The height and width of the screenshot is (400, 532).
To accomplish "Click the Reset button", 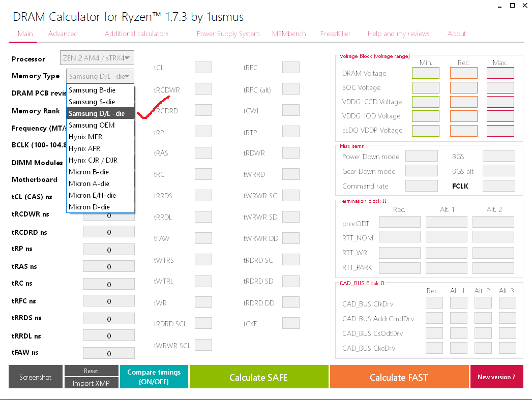I will point(91,371).
